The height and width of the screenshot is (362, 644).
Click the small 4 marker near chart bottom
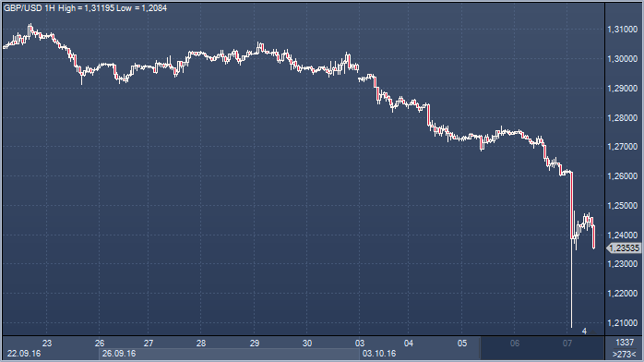click(x=584, y=332)
